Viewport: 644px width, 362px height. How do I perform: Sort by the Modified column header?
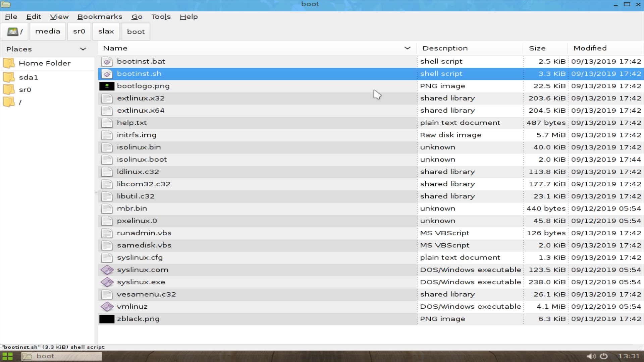[x=590, y=48]
